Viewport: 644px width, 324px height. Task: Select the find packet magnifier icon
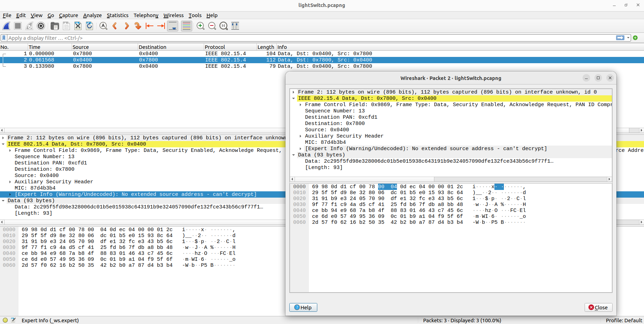pos(103,26)
